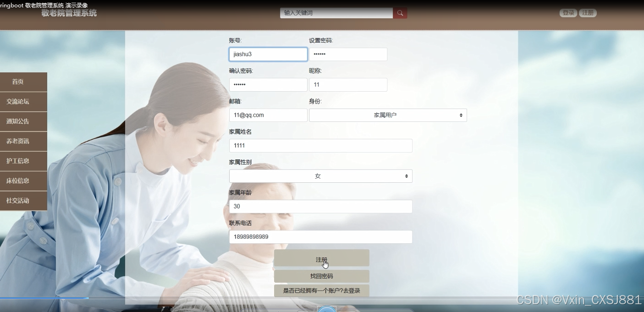This screenshot has height=312, width=644.
Task: Click the 邮箱 field with 11@qq.com
Action: [268, 115]
